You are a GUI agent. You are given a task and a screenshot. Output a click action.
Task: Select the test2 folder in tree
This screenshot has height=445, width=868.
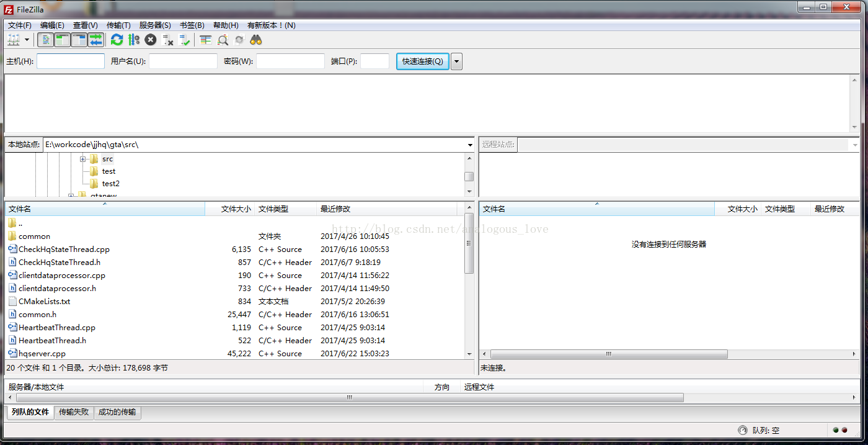click(111, 184)
